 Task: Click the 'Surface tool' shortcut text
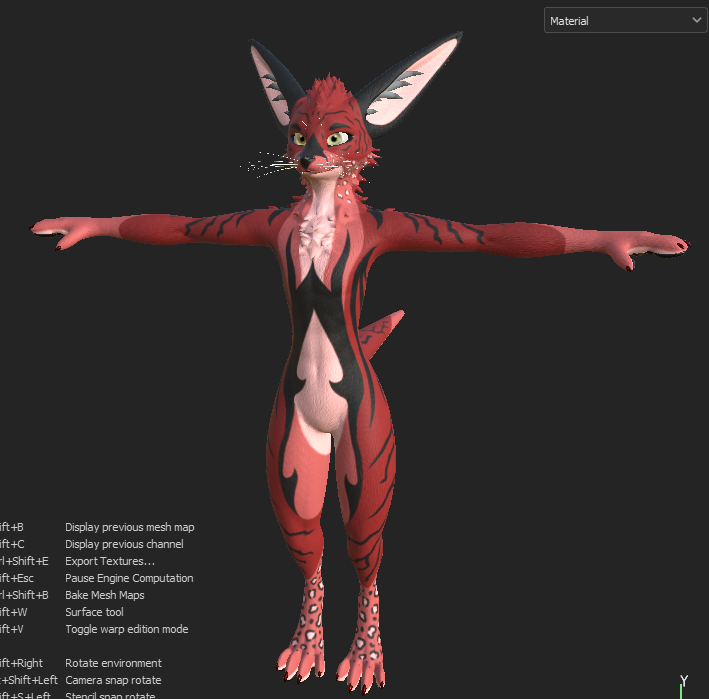click(95, 612)
